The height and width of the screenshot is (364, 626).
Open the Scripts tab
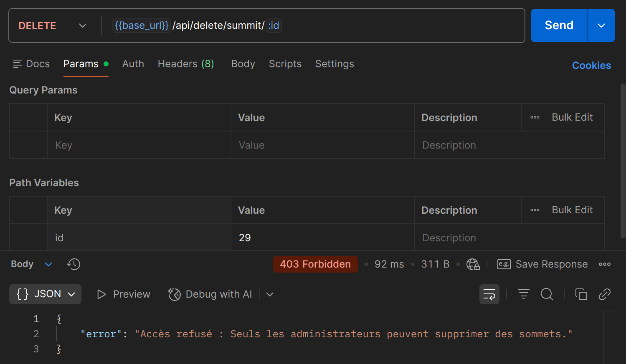coord(285,64)
